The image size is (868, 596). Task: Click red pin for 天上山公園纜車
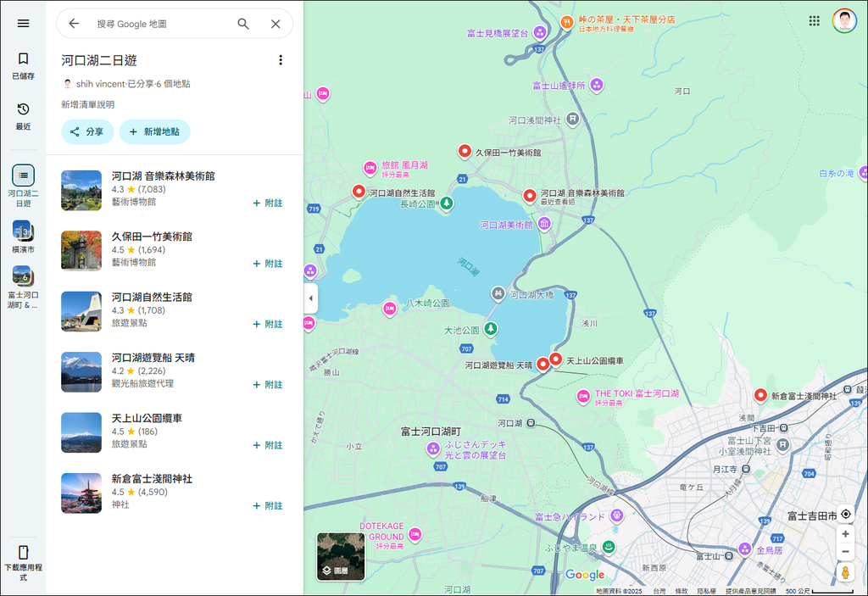555,359
